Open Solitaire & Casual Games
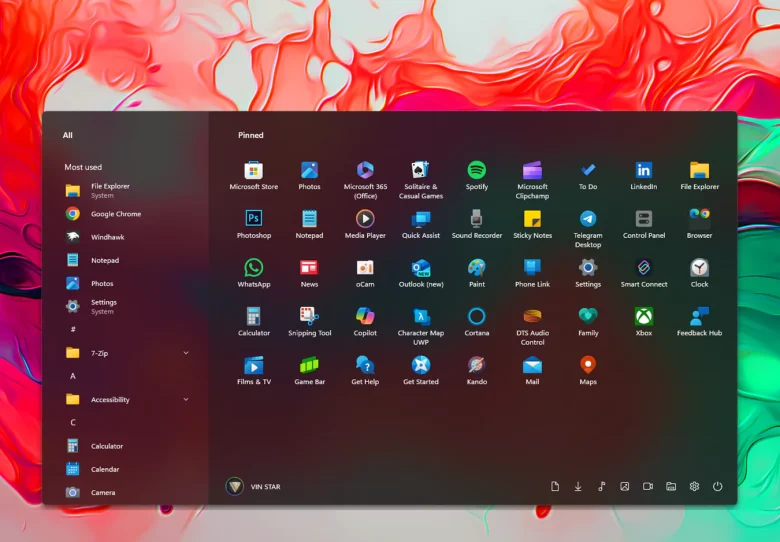 pos(421,180)
